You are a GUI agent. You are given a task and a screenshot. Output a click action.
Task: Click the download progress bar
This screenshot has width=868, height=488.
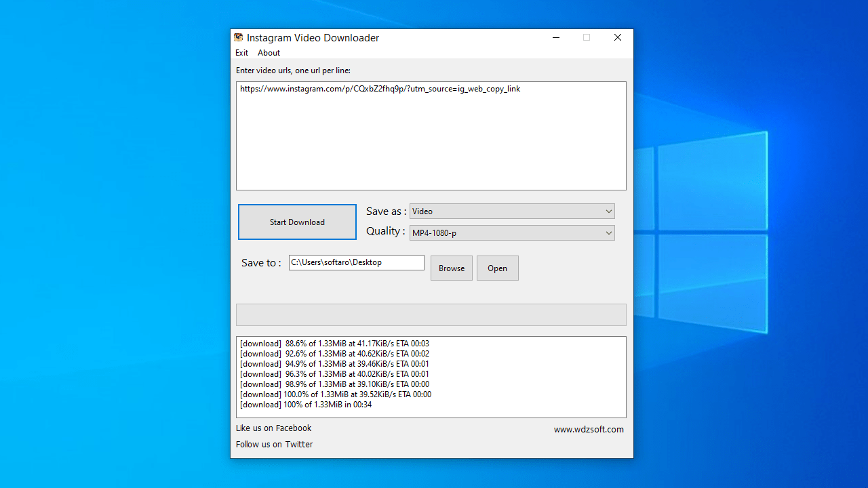tap(431, 315)
